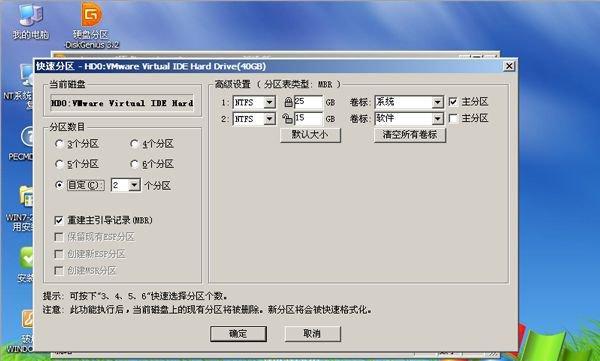Viewport: 600px width, 361px height.
Task: Enable 主分区 checkbox for partition 2
Action: coord(453,118)
